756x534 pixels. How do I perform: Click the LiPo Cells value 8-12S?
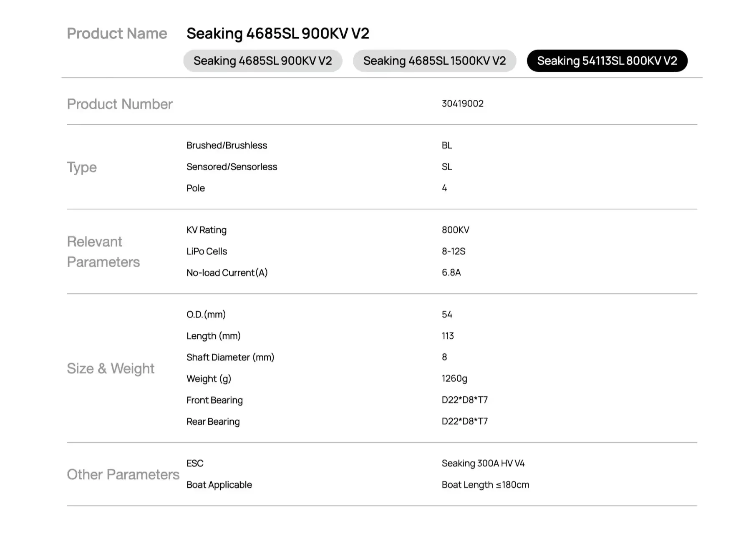(454, 251)
